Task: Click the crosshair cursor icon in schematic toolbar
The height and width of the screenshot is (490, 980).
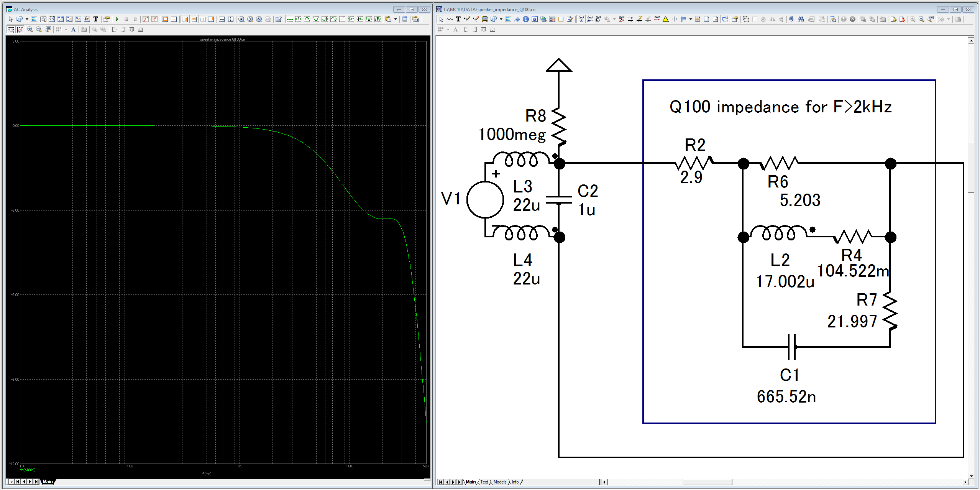Action: coord(675,19)
